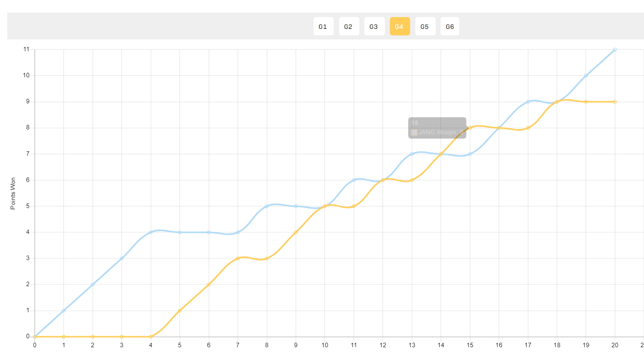644x357 pixels.
Task: Click the Points Won axis label
Action: (x=13, y=194)
